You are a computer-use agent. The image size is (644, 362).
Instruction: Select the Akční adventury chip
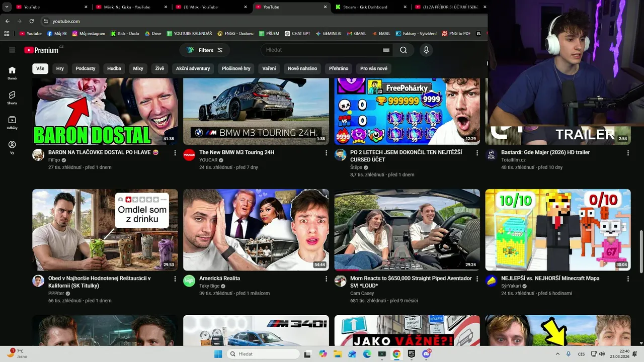[193, 68]
